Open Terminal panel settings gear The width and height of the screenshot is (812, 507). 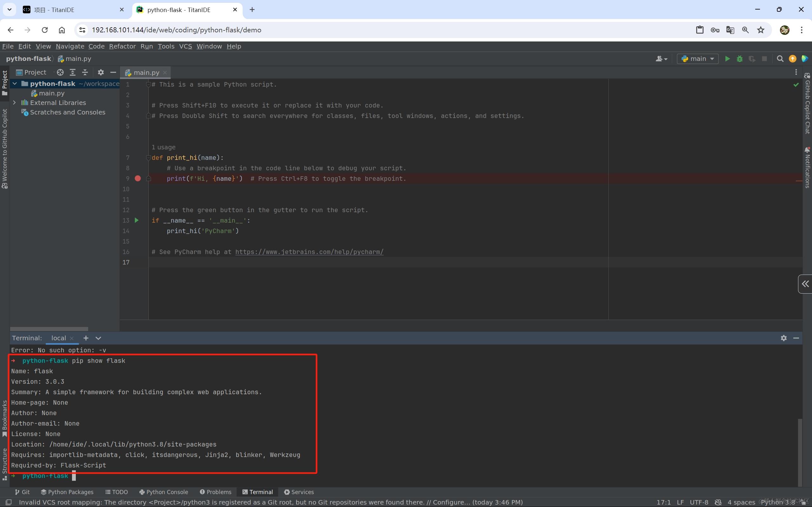pyautogui.click(x=783, y=338)
